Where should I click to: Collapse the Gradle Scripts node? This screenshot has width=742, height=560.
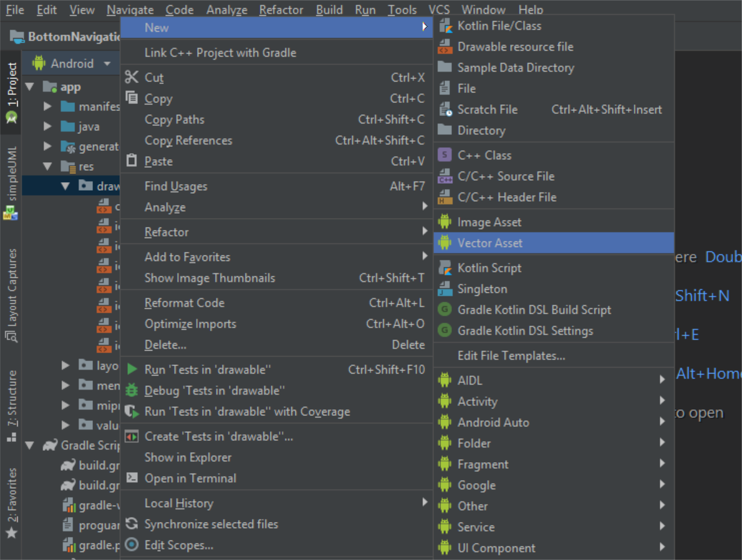[30, 445]
